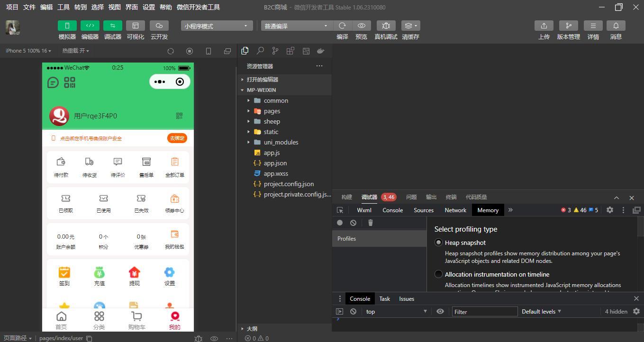Expand the common folder

284,100
